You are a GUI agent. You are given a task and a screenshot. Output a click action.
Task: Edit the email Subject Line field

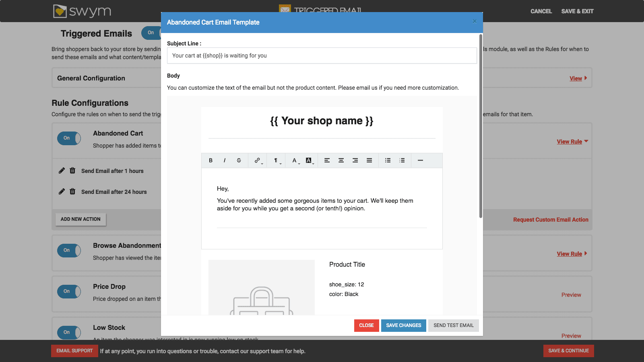point(322,55)
